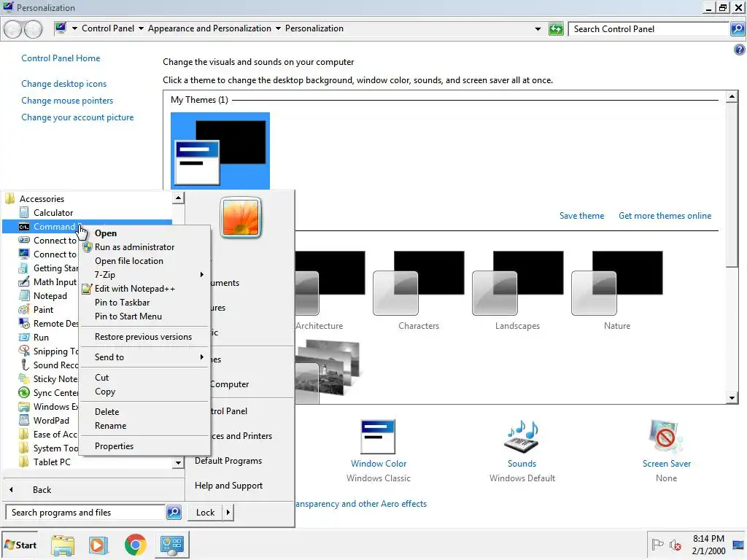
Task: Choose Pin to Start Menu
Action: tap(128, 316)
